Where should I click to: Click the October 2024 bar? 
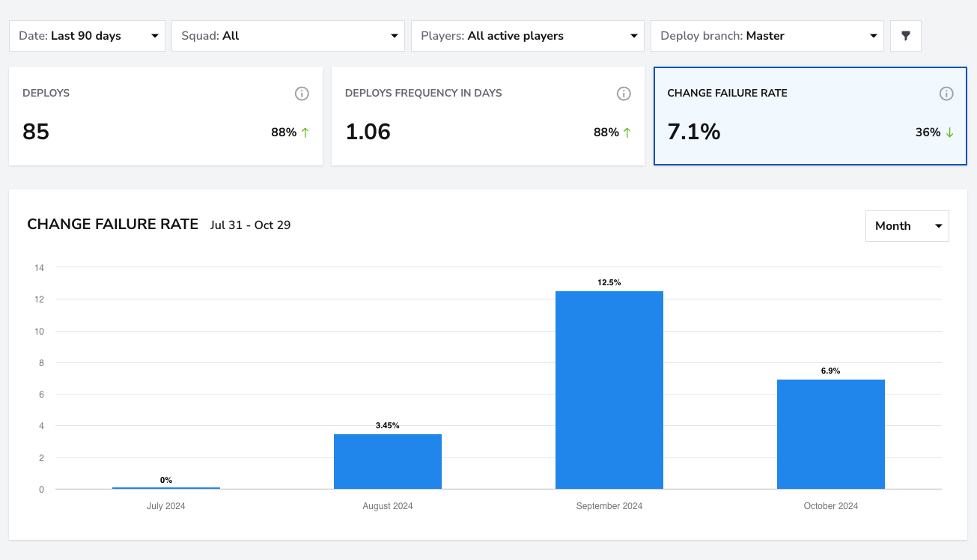pyautogui.click(x=831, y=434)
